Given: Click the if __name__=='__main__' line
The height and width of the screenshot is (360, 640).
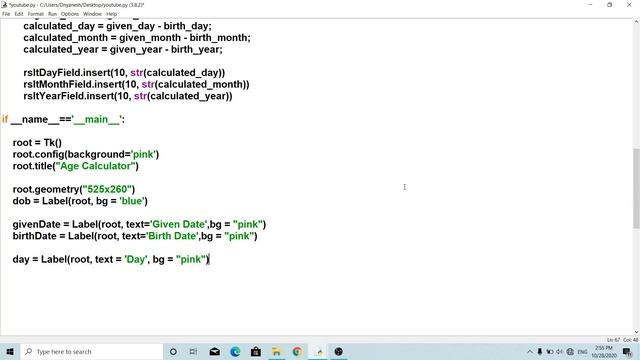Looking at the screenshot, I should [63, 120].
